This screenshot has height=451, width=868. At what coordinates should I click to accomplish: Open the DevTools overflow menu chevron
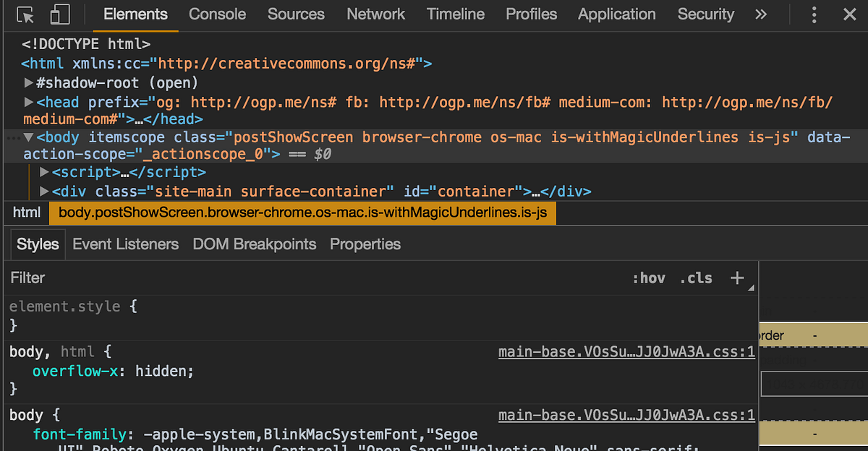(x=761, y=14)
